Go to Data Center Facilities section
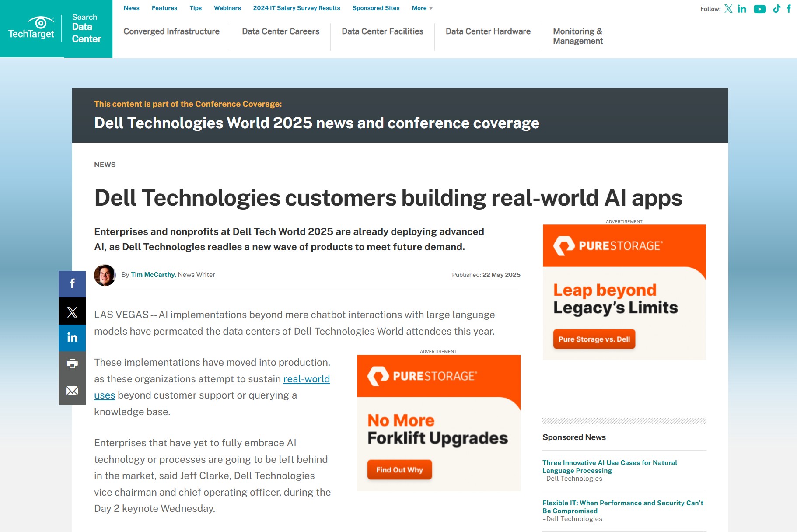Screen dimensions: 797x532 (x=382, y=31)
